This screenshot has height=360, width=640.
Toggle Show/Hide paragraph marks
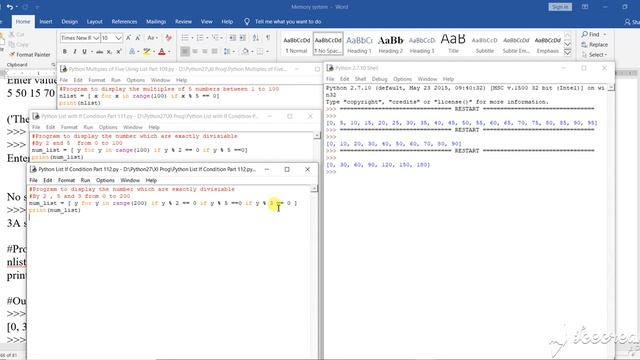tap(268, 38)
